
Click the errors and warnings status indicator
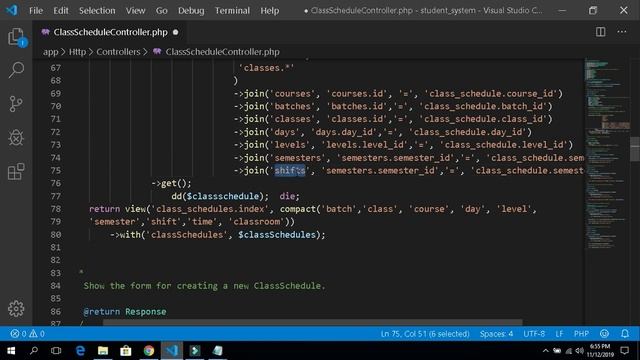point(27,334)
